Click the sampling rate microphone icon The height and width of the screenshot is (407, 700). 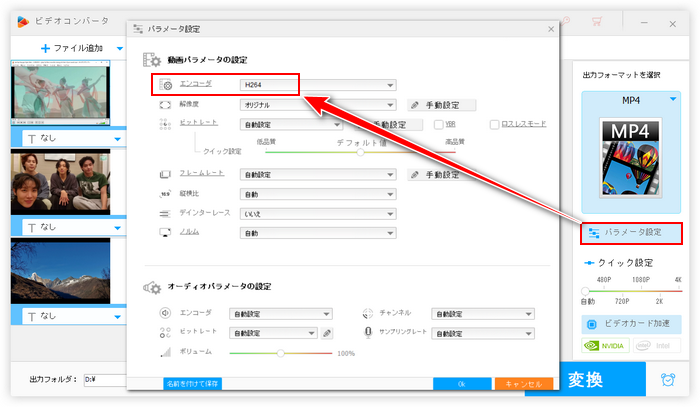[x=368, y=332]
